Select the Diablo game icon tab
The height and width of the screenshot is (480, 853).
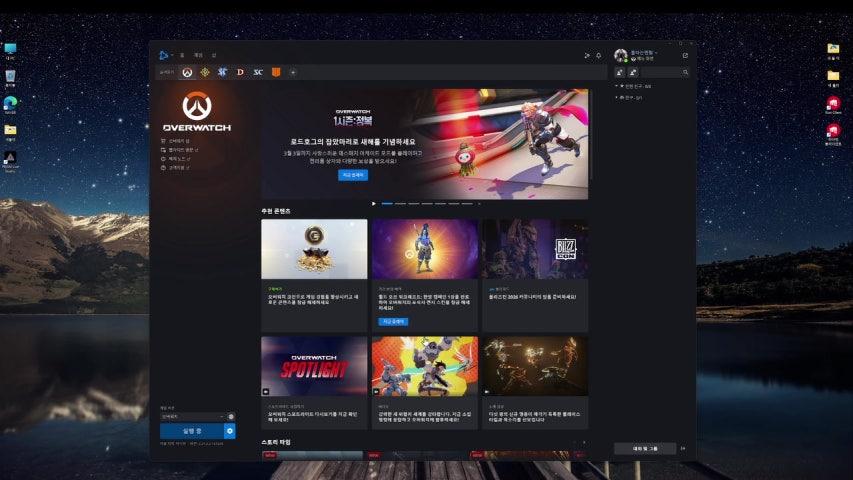tap(240, 72)
